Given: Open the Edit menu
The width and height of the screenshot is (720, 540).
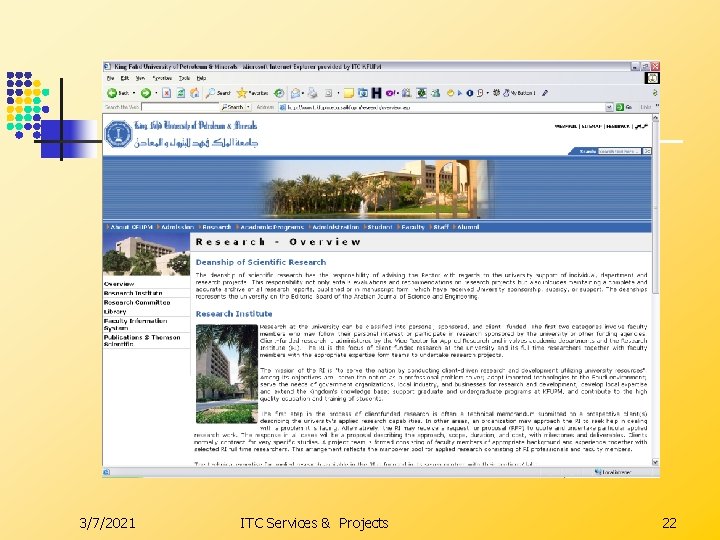Looking at the screenshot, I should pyautogui.click(x=124, y=79).
